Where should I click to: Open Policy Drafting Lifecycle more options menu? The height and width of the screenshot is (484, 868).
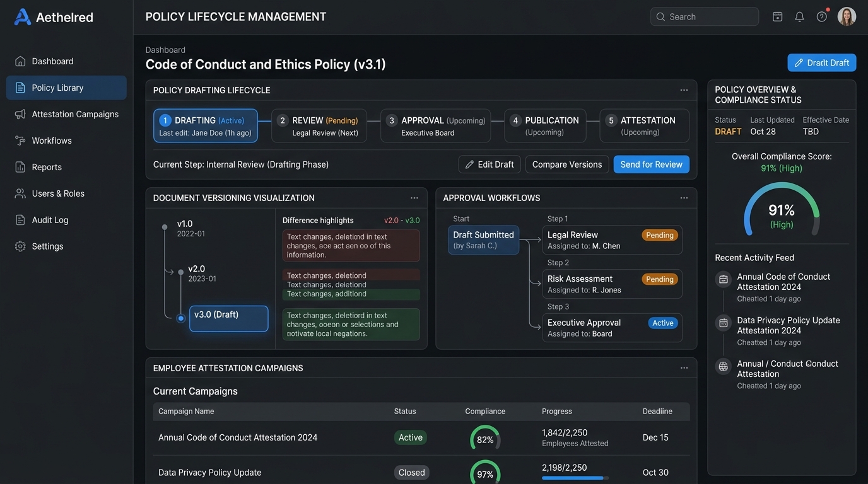click(x=684, y=90)
